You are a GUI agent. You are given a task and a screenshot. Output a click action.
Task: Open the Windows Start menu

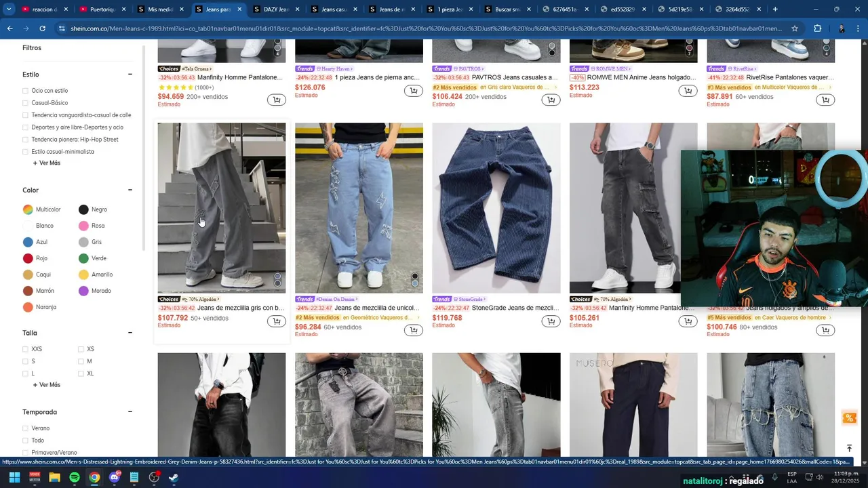pyautogui.click(x=14, y=477)
